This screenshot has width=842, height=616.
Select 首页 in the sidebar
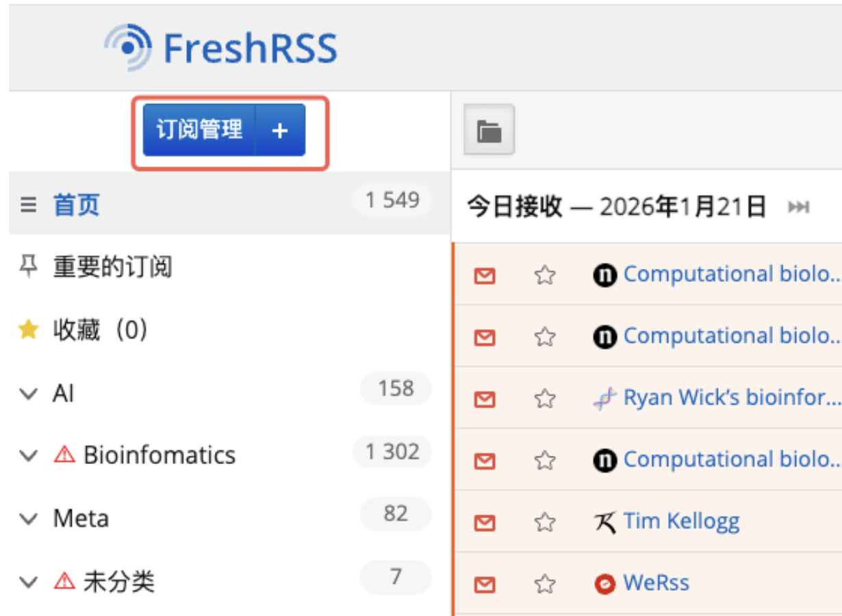pyautogui.click(x=77, y=205)
